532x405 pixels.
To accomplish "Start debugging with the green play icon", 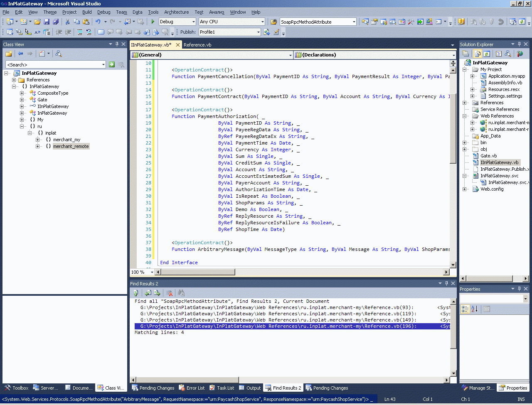I will tap(153, 22).
